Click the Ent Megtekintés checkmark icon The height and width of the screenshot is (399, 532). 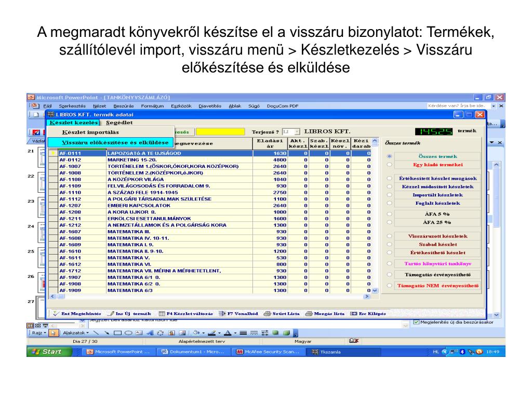pos(56,313)
